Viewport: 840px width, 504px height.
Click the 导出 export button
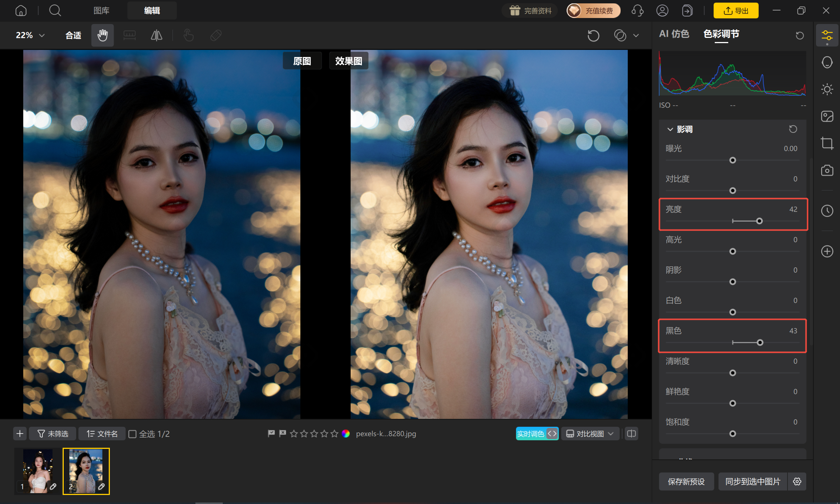pos(736,10)
